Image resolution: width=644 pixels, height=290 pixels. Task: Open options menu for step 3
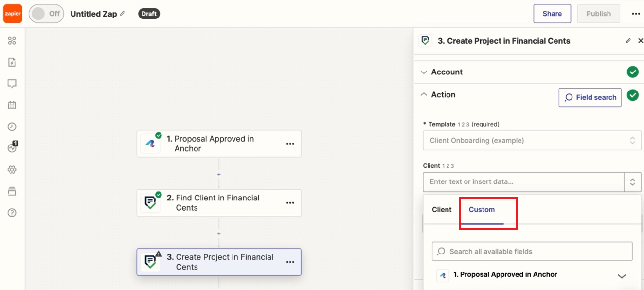point(290,262)
